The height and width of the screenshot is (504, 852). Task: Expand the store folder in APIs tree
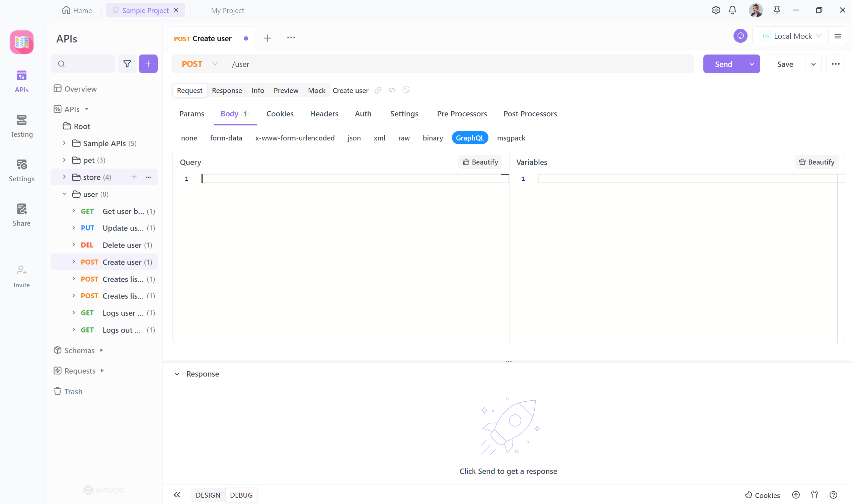65,176
